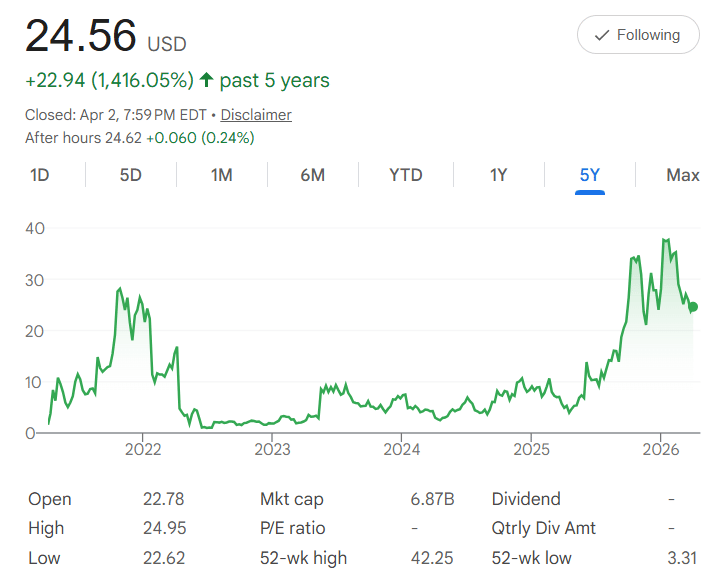The image size is (712, 586).
Task: Select the 5D time range
Action: click(131, 175)
